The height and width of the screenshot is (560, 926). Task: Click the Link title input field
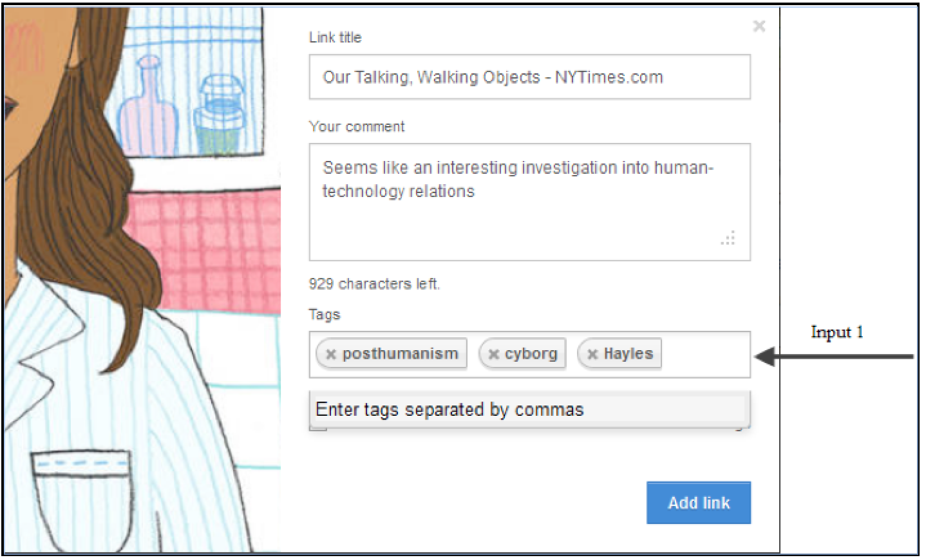click(x=529, y=77)
